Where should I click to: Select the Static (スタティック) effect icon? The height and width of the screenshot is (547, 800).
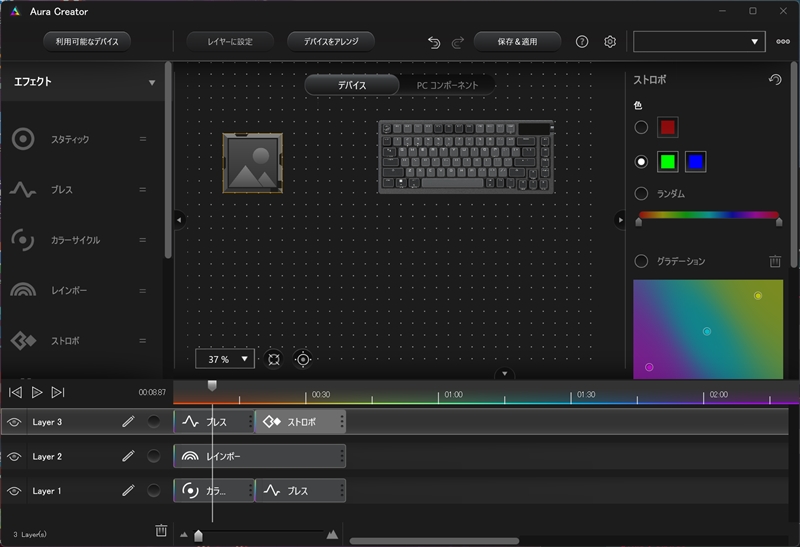(x=23, y=139)
